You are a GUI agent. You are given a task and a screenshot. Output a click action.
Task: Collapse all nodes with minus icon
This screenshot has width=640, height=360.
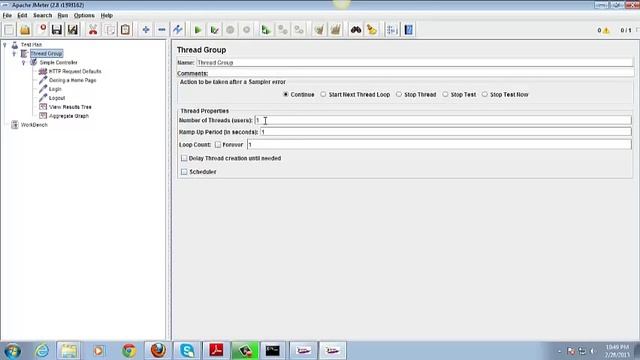point(162,30)
